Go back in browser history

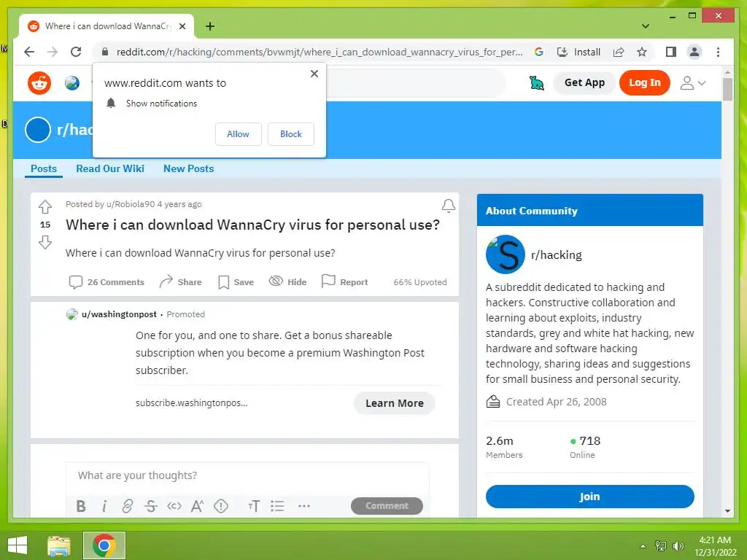click(29, 52)
